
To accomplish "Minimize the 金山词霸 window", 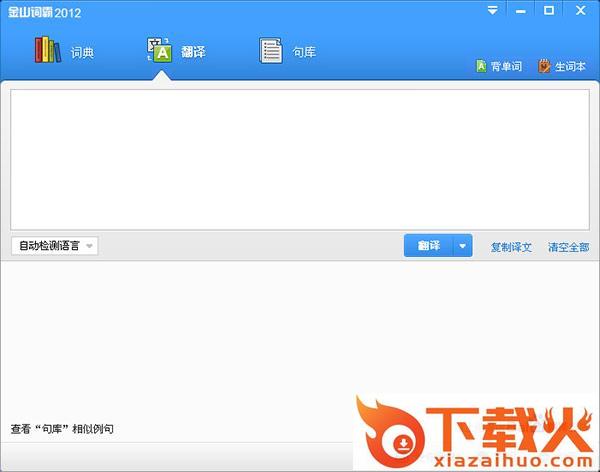I will (520, 11).
